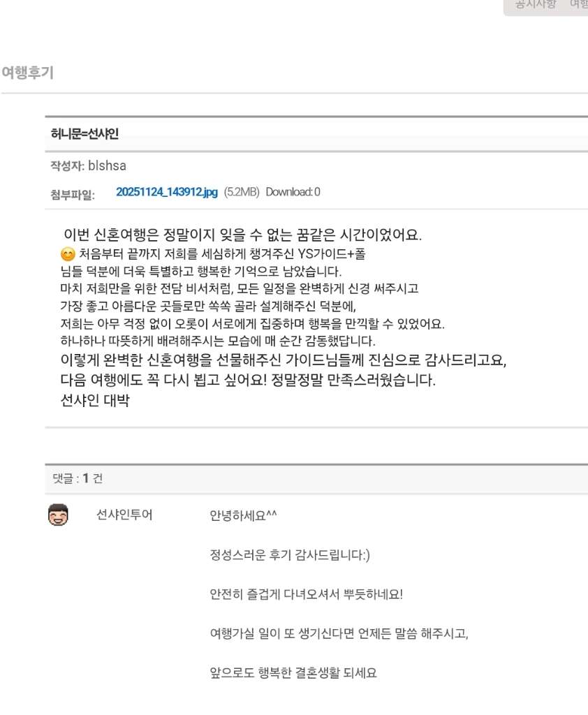Screen dimensions: 588x715
Task: Click the 선샤인투어 commenter name
Action: 124,516
